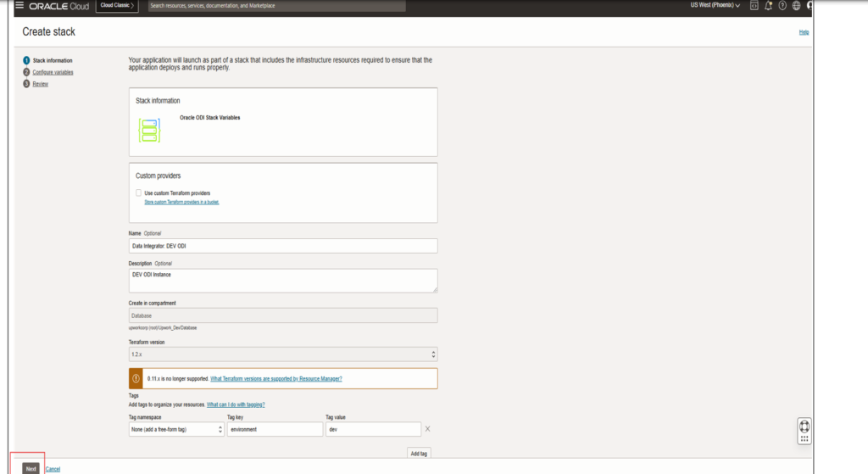Open the Tag namespace dropdown
This screenshot has width=868, height=474.
coord(176,430)
